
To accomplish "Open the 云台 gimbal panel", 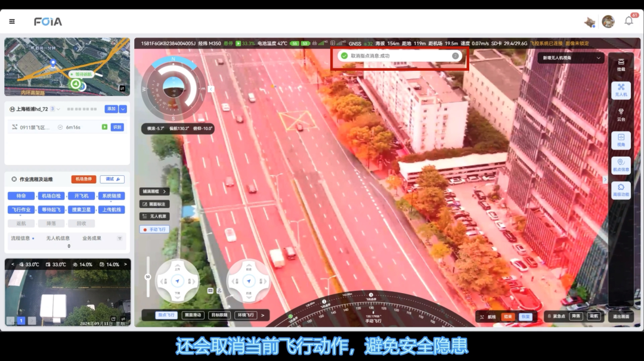I will pyautogui.click(x=621, y=114).
